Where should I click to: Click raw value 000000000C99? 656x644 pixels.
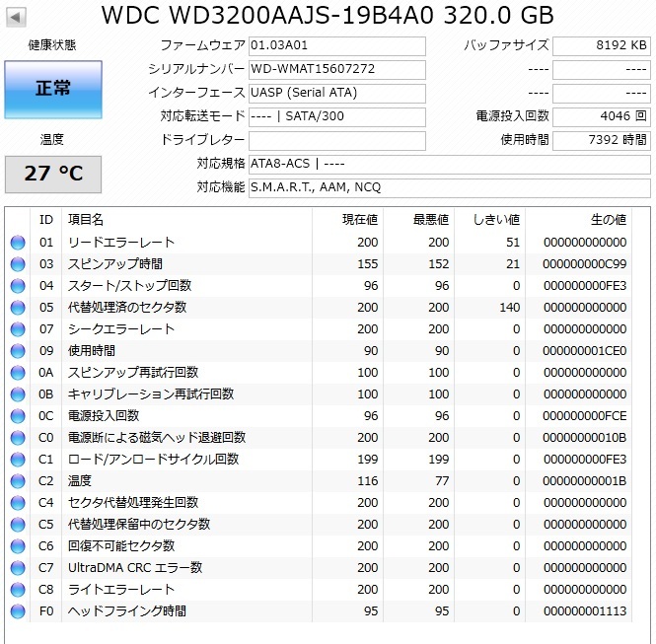[x=584, y=264]
